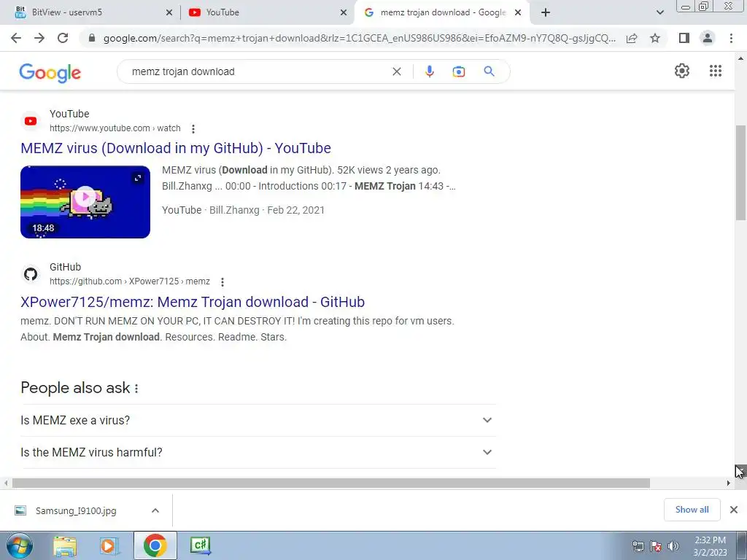Image resolution: width=747 pixels, height=560 pixels.
Task: Open Samsung_I9100.jpg download options arrow
Action: 155,510
